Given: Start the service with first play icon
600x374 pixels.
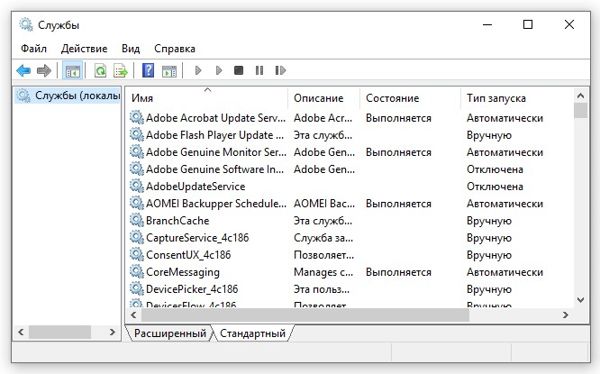Looking at the screenshot, I should click(x=198, y=70).
